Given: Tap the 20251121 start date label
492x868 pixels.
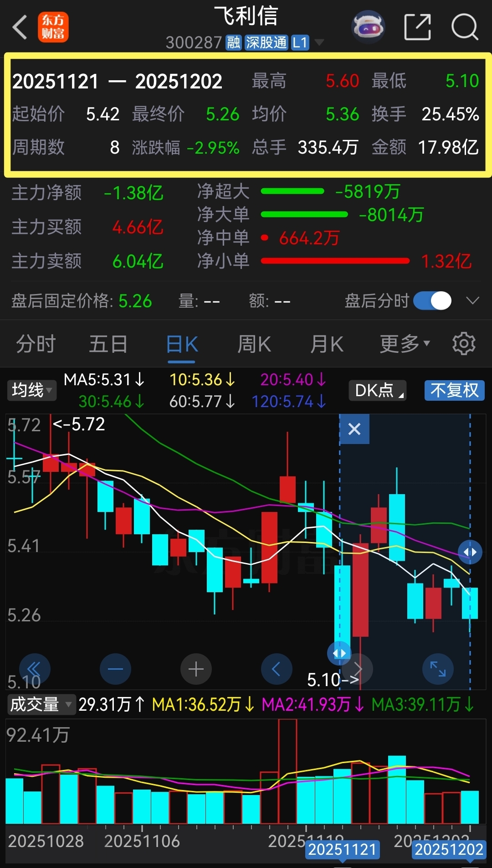Looking at the screenshot, I should [x=342, y=849].
